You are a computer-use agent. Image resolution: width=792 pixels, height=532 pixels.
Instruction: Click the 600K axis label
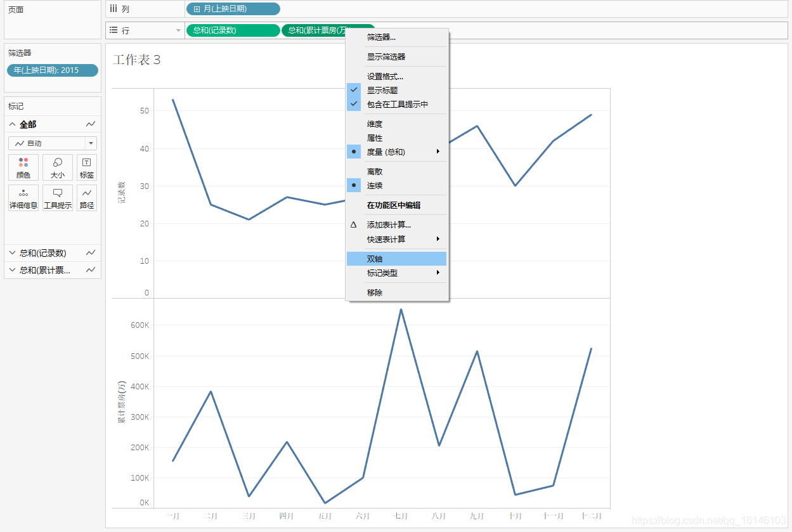(x=140, y=325)
